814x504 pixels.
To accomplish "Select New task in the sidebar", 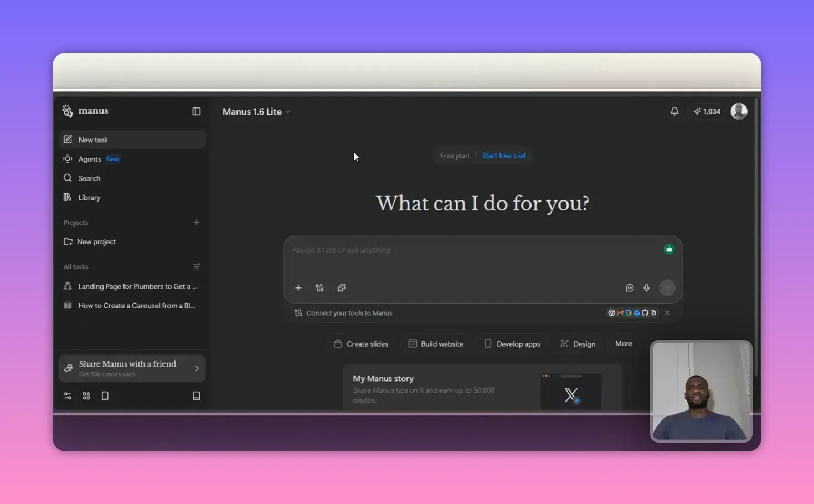I will pyautogui.click(x=132, y=140).
